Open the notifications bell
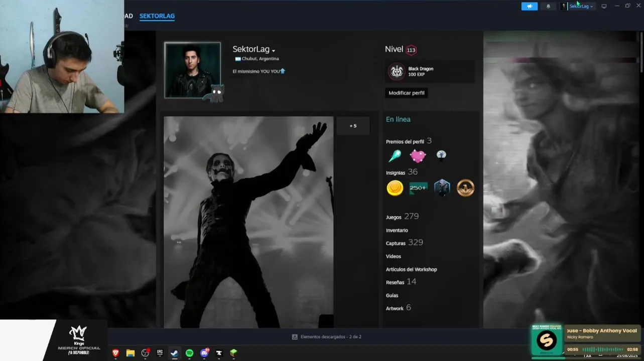Screen dimensions: 644x361 pos(548,6)
